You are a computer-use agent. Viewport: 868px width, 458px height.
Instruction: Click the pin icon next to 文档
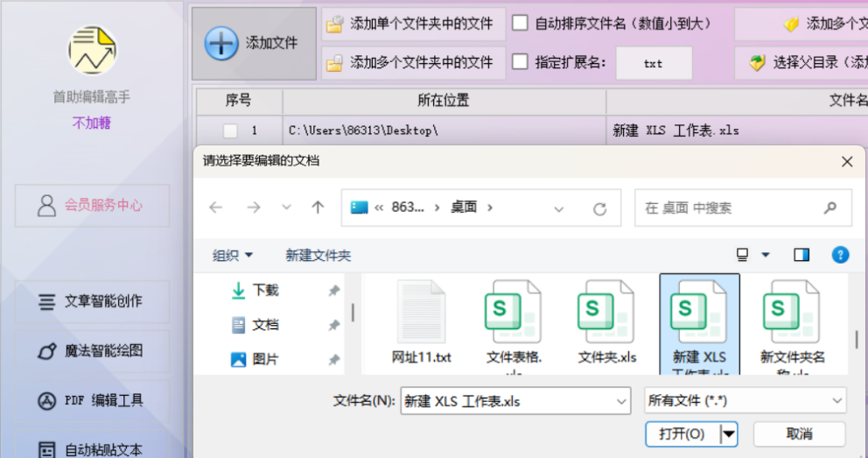333,326
